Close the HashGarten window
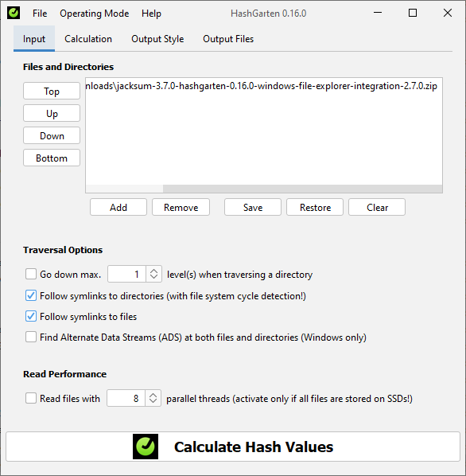Image resolution: width=466 pixels, height=476 pixels. pos(448,13)
